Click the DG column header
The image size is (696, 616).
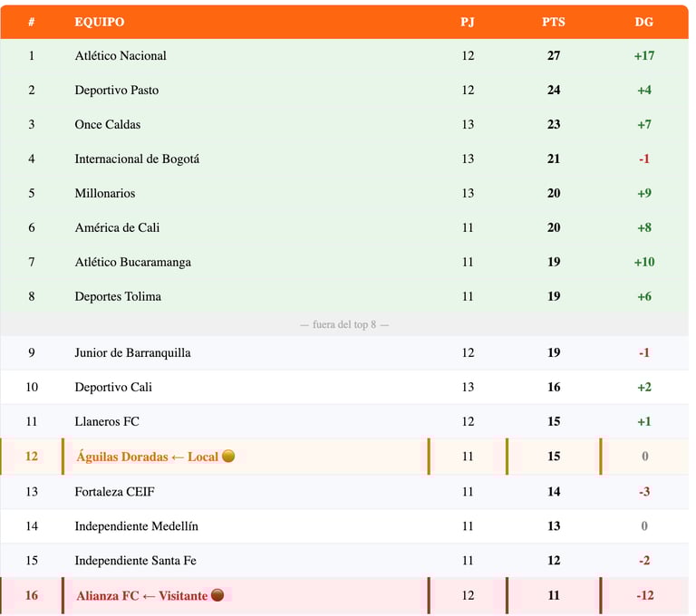(643, 22)
